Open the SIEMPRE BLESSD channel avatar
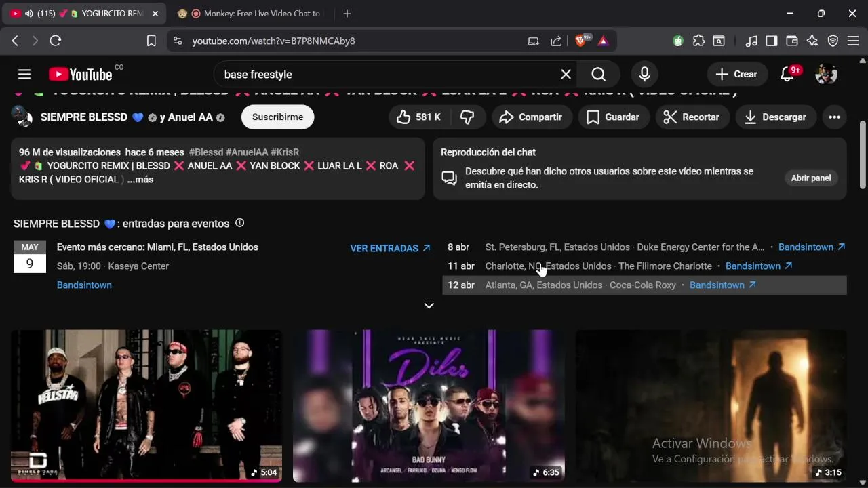868x488 pixels. click(x=22, y=117)
